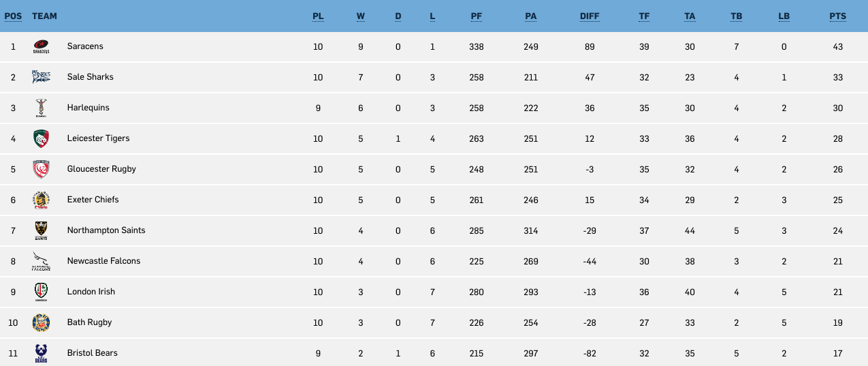Image resolution: width=868 pixels, height=366 pixels.
Task: Click the Harlequins crest icon
Action: tap(42, 108)
